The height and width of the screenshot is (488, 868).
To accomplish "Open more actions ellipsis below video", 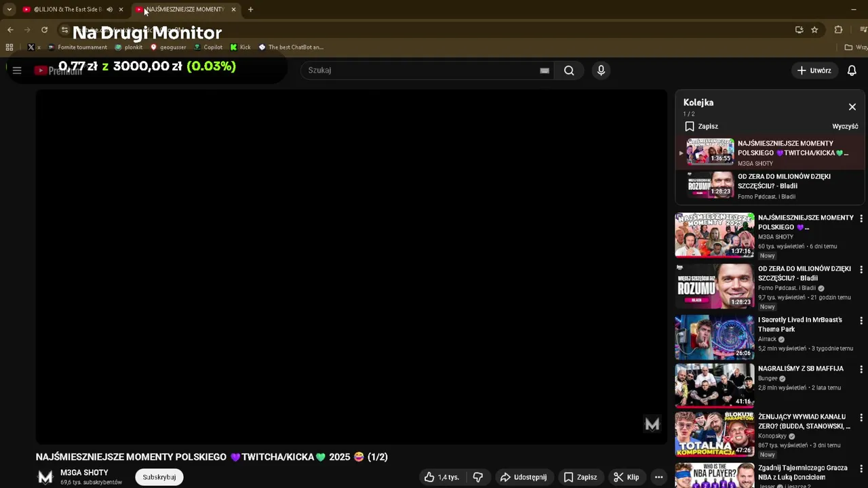I will (x=658, y=477).
